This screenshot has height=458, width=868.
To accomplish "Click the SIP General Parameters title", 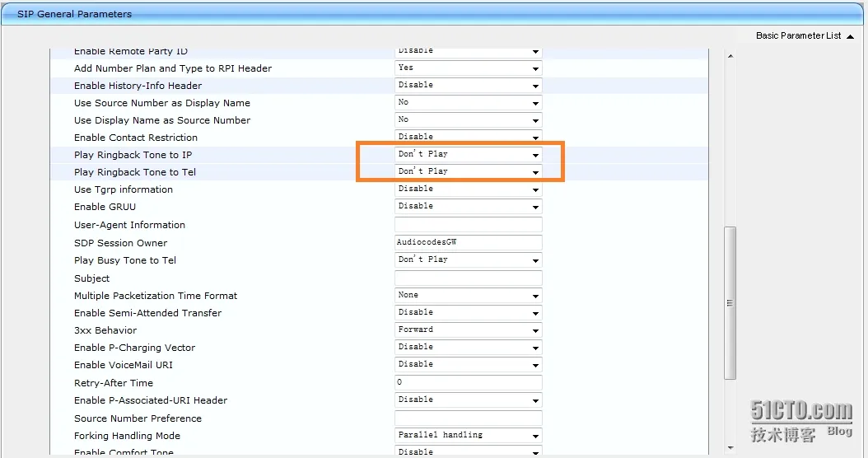I will pyautogui.click(x=74, y=14).
